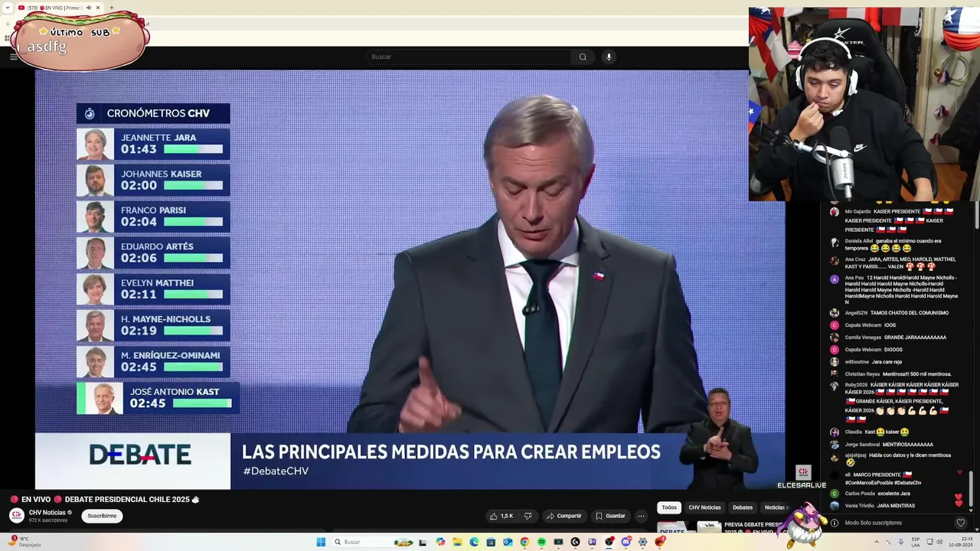This screenshot has width=980, height=551.
Task: Focus the YouTube Buscar search field
Action: click(469, 57)
